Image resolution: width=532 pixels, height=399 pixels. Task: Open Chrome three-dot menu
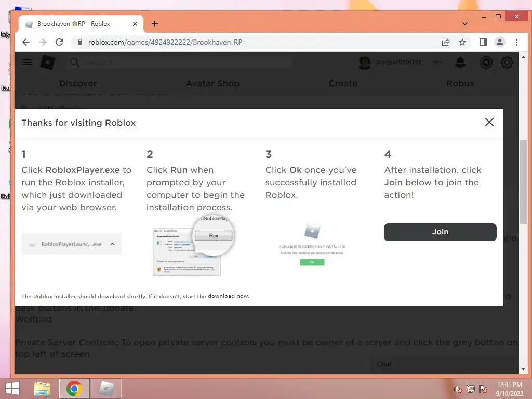[516, 42]
